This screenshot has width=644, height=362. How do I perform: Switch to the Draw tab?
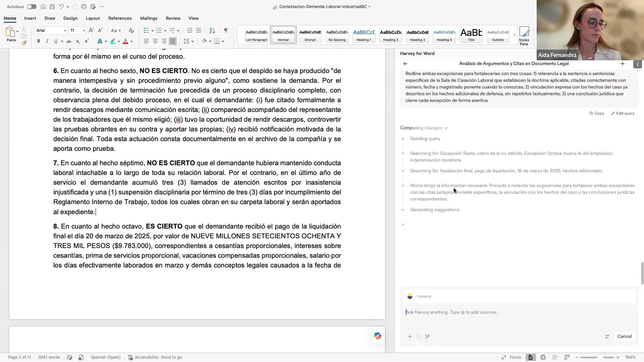[50, 18]
